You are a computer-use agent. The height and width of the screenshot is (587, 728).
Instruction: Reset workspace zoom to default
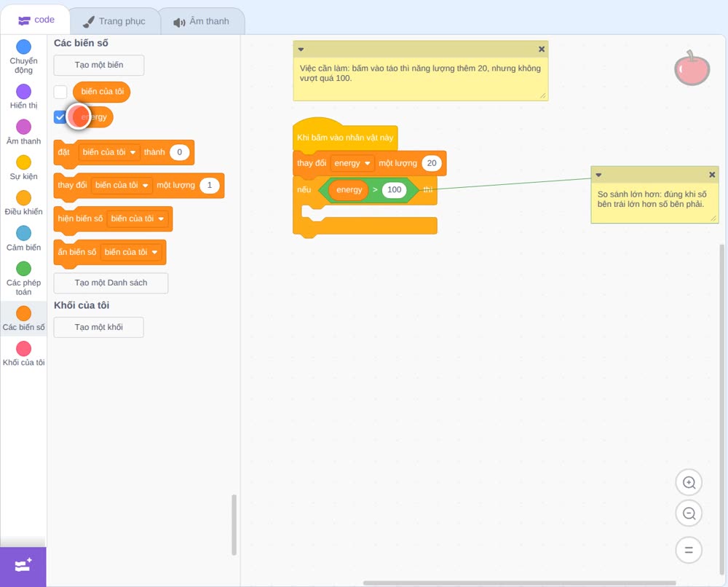(x=689, y=550)
